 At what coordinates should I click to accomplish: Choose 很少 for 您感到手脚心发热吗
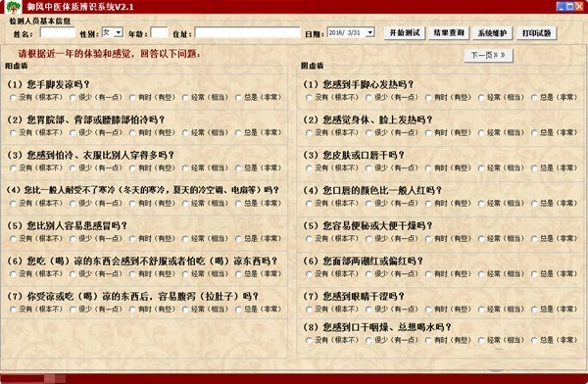[x=369, y=98]
